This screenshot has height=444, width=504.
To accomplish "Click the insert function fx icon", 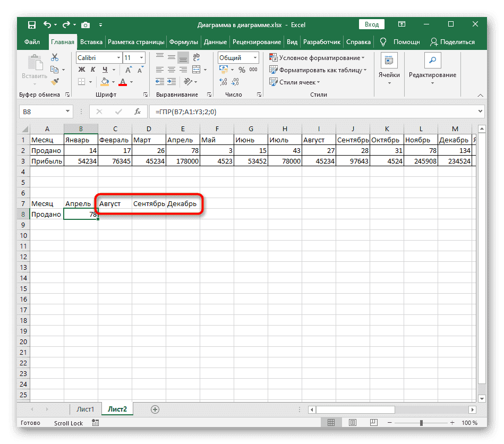I will point(137,112).
